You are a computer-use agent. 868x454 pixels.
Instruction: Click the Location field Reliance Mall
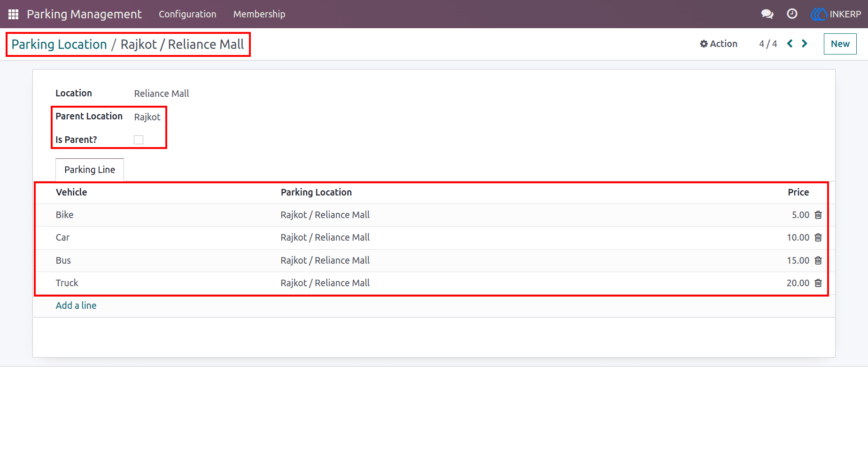click(x=162, y=94)
